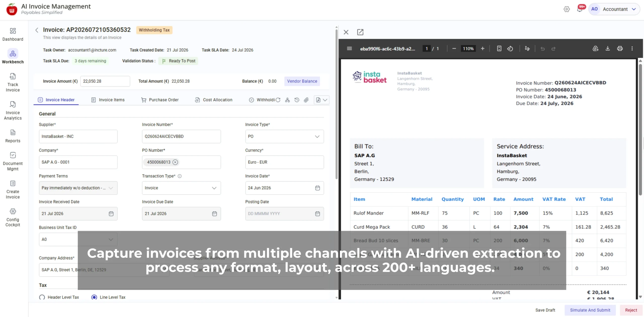Click the fit to page icon
This screenshot has height=317, width=644.
pyautogui.click(x=499, y=49)
